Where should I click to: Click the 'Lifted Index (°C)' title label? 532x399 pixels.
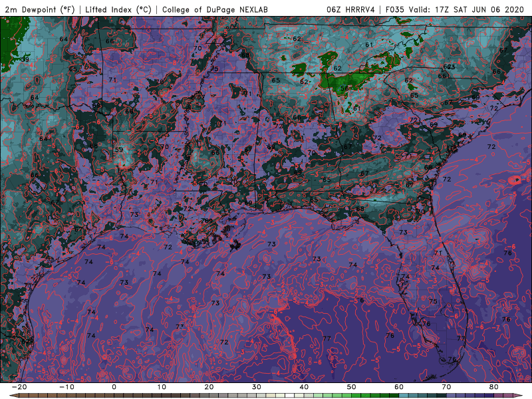pyautogui.click(x=118, y=9)
